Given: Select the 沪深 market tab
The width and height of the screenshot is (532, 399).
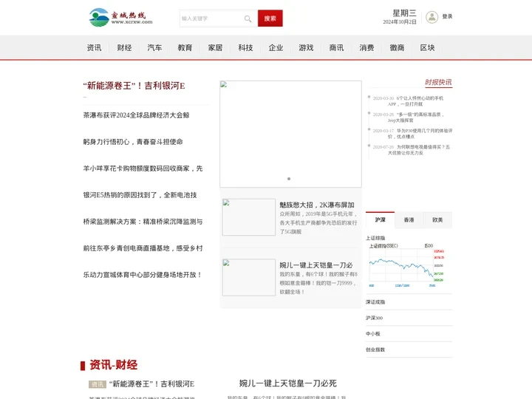Looking at the screenshot, I should click(x=380, y=220).
